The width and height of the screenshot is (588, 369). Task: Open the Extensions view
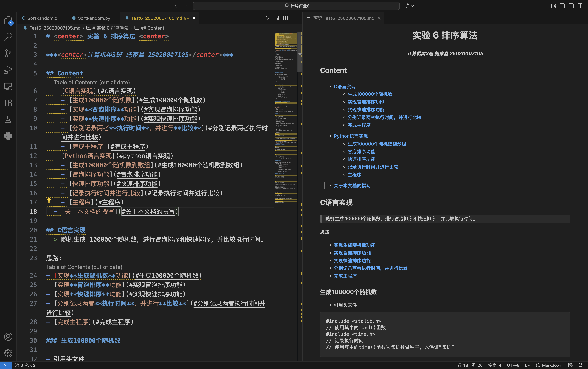[x=8, y=103]
